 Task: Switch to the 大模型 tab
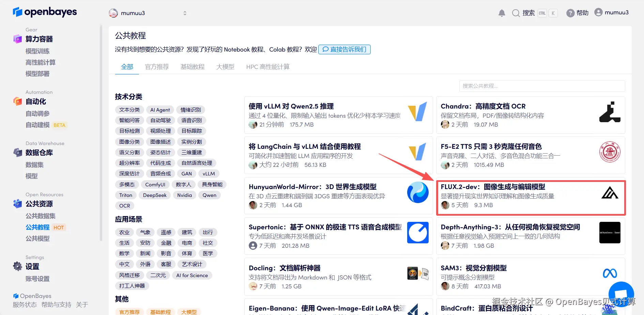pyautogui.click(x=225, y=67)
